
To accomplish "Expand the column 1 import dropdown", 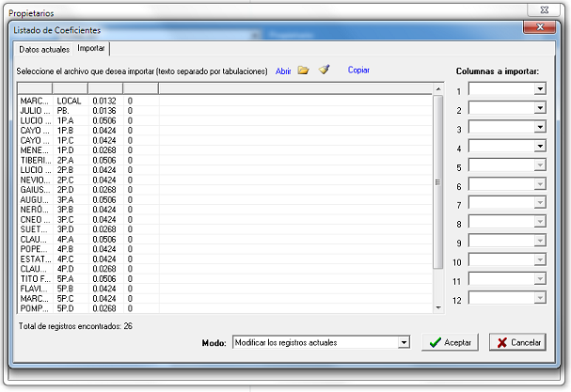I will 540,89.
